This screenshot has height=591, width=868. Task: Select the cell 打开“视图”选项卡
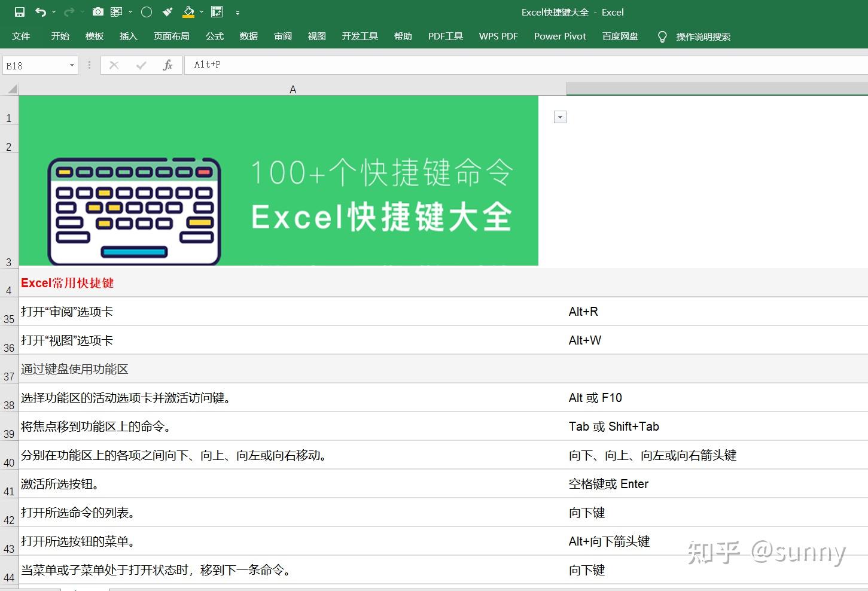(x=293, y=340)
